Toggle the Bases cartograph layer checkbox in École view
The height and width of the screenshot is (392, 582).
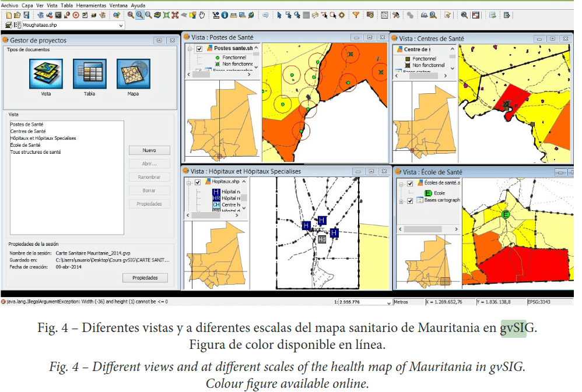pyautogui.click(x=410, y=201)
